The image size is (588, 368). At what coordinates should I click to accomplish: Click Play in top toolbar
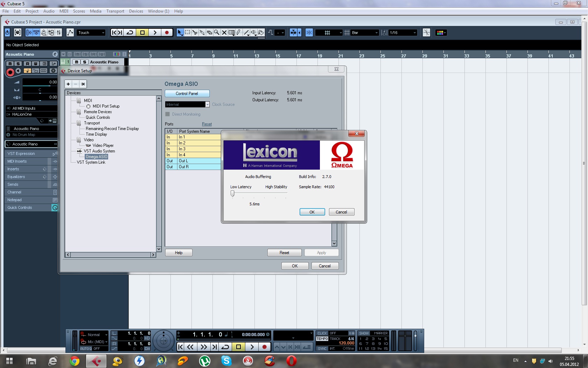click(155, 33)
